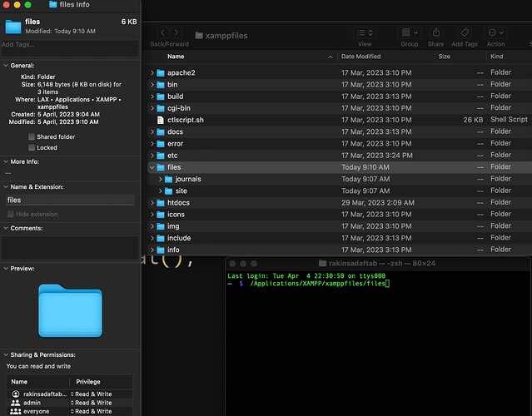The image size is (532, 416).
Task: Select the htdocs folder icon
Action: (161, 203)
